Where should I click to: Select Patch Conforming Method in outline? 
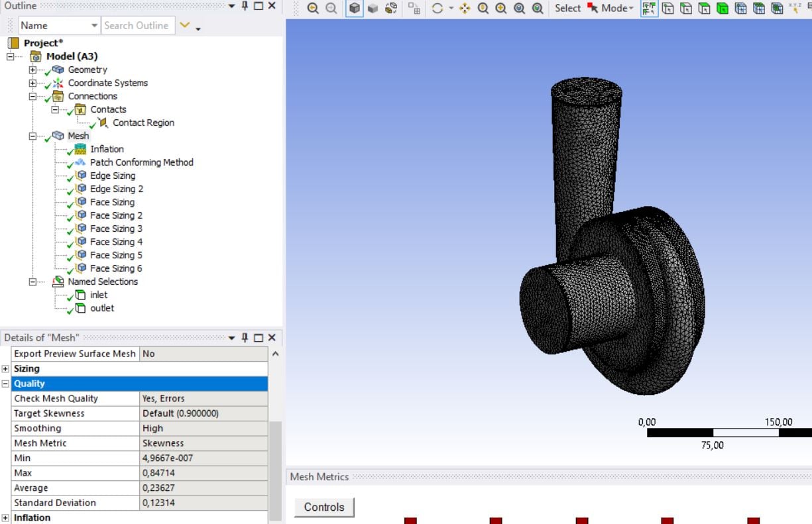tap(141, 162)
